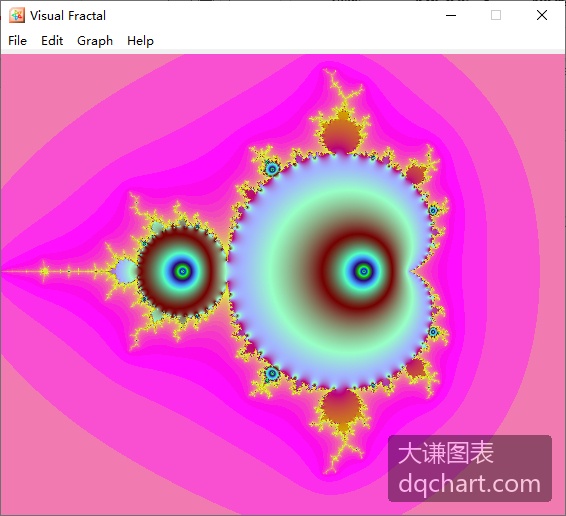Image resolution: width=566 pixels, height=516 pixels.
Task: Open the File menu
Action: pyautogui.click(x=17, y=41)
